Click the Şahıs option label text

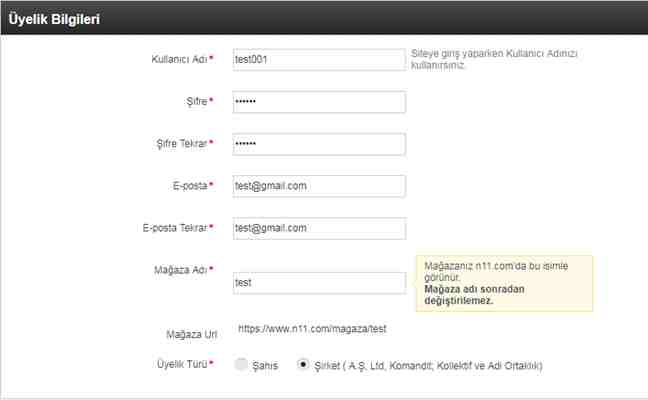pyautogui.click(x=265, y=366)
